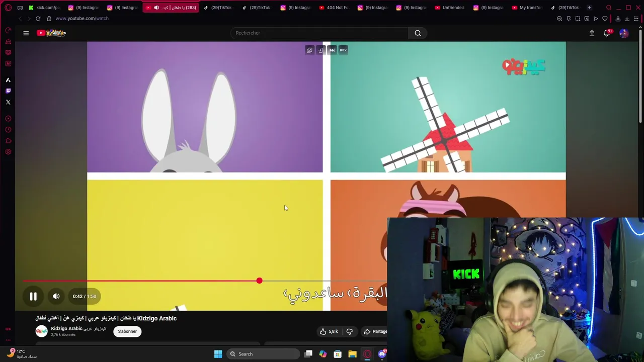Viewport: 644px width, 362px height.
Task: Open GX Control speedometer icon in sidebar
Action: 8,31
